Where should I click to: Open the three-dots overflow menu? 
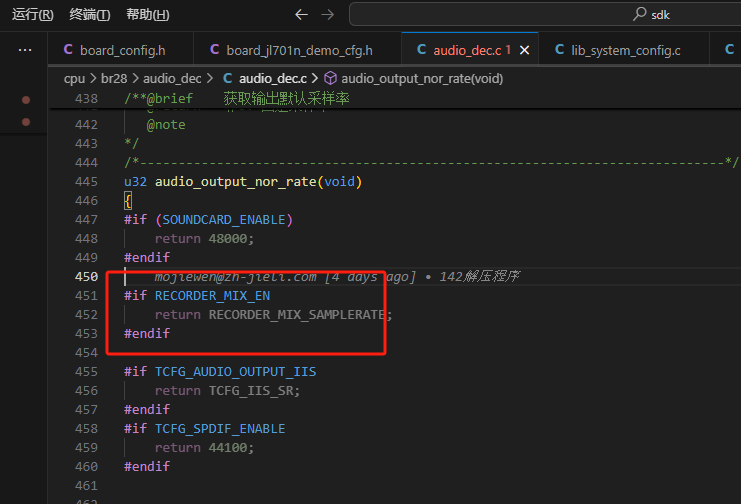tap(25, 50)
